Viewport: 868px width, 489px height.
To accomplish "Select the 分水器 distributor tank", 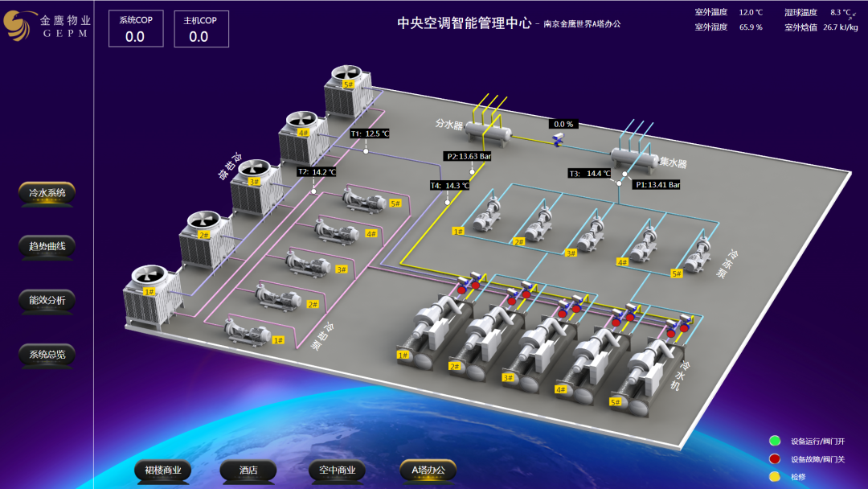I will point(486,131).
